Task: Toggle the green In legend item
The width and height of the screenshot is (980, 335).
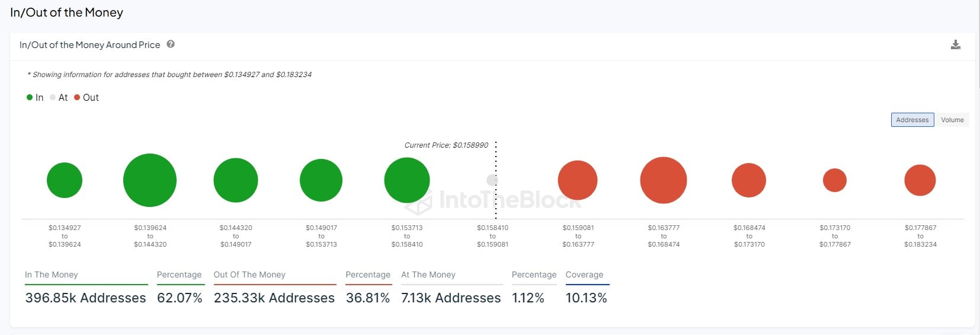Action: 35,98
